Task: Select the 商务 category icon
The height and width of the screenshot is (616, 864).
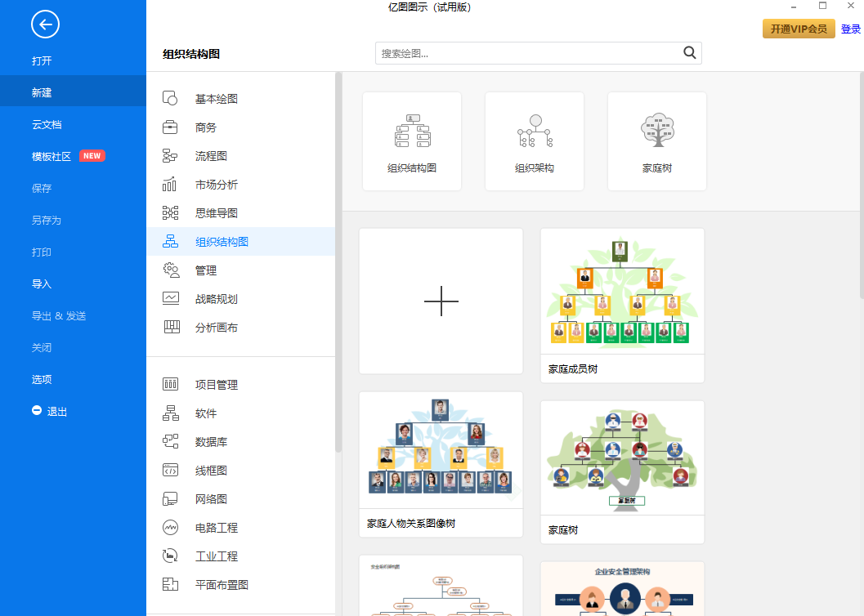Action: 170,127
